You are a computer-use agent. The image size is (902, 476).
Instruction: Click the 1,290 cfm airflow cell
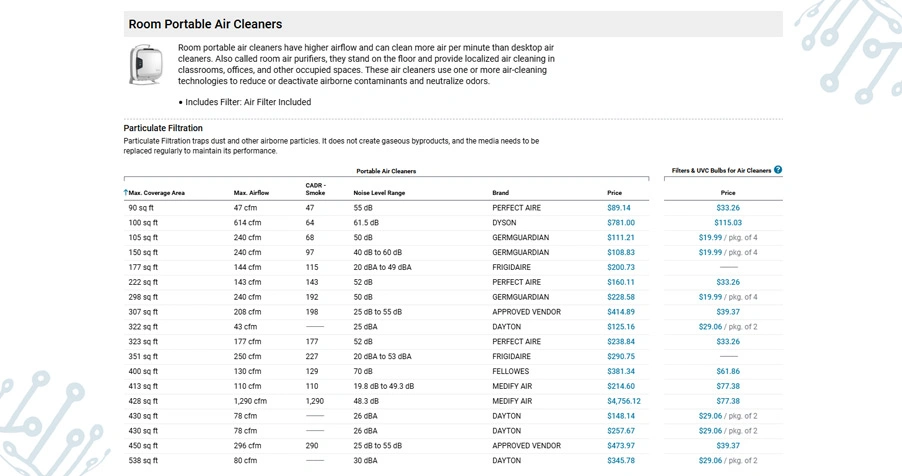(250, 401)
